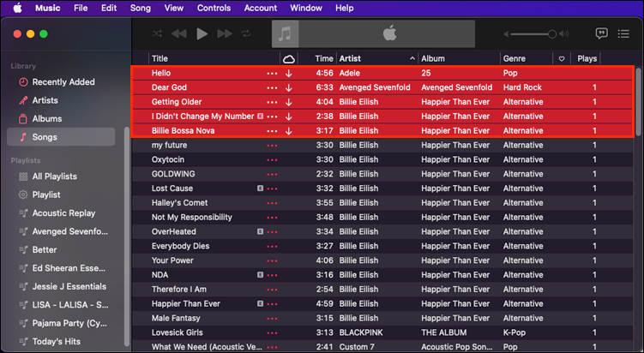Click the low volume speaker icon
Image resolution: width=644 pixels, height=353 pixels.
506,34
